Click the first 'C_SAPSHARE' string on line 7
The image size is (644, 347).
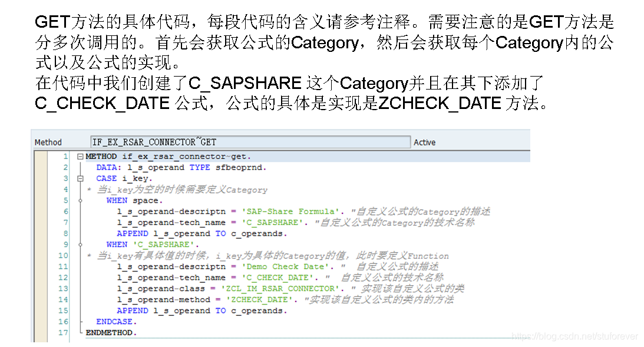tap(275, 223)
